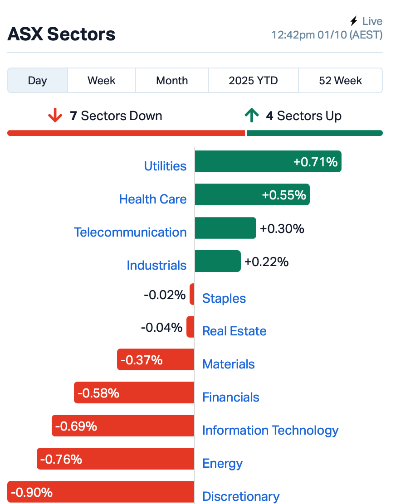The height and width of the screenshot is (504, 420).
Task: Click the Telecommunication sector link
Action: tap(130, 232)
